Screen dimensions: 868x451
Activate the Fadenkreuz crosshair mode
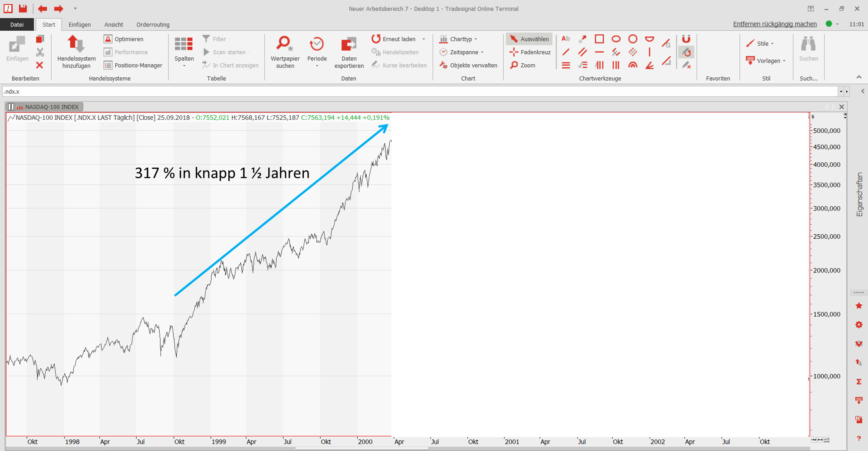coord(530,52)
